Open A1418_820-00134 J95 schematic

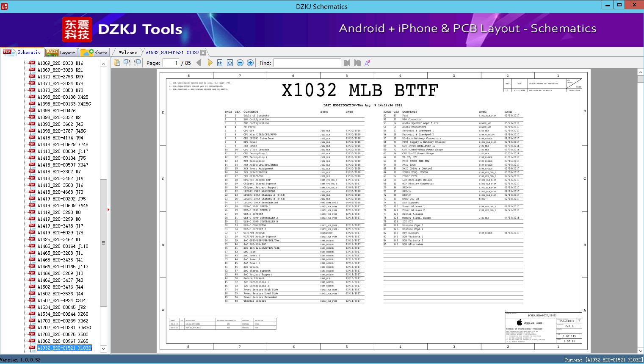[x=61, y=158]
